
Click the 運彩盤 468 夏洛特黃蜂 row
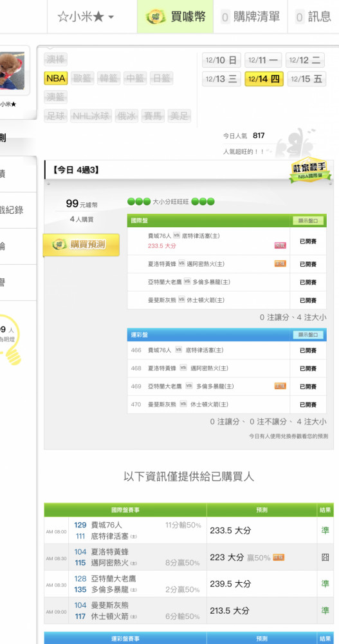(x=227, y=368)
